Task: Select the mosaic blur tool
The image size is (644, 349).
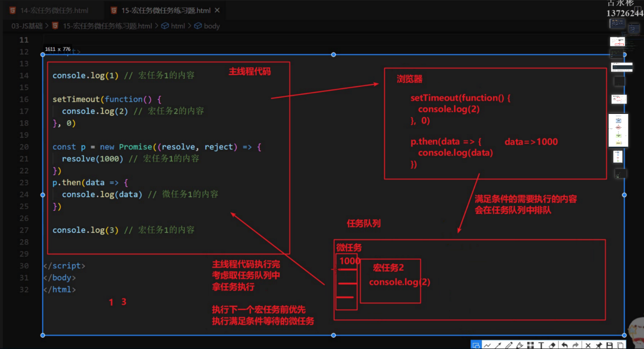Action: point(531,345)
